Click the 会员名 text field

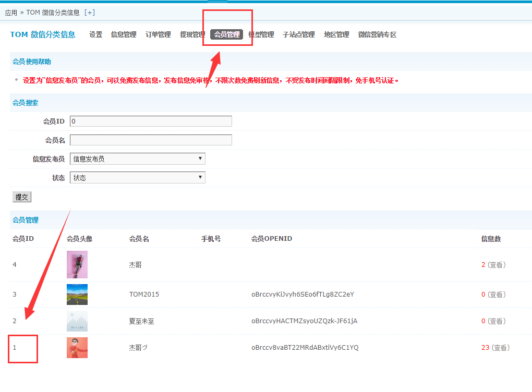(x=151, y=140)
